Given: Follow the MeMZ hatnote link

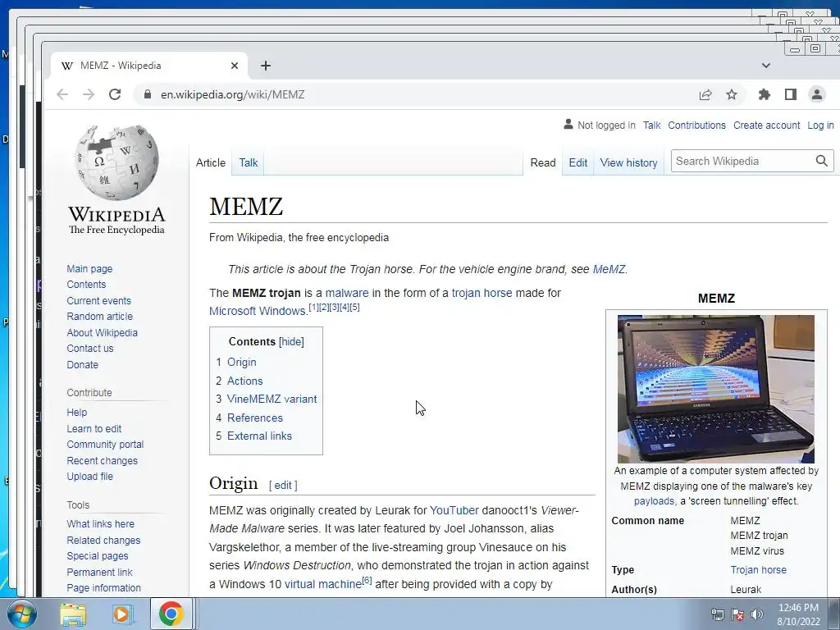Looking at the screenshot, I should [609, 269].
